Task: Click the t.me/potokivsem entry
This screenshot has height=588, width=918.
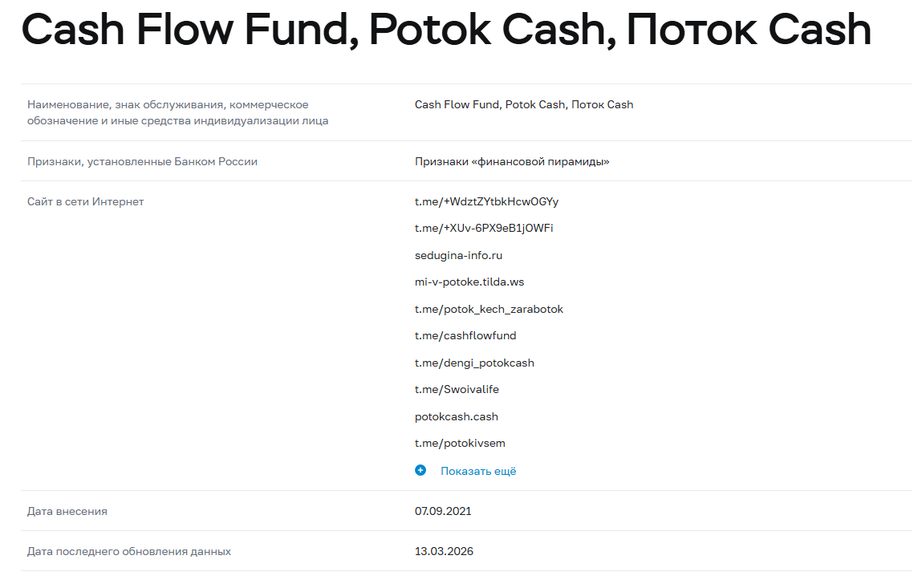Action: [x=460, y=443]
